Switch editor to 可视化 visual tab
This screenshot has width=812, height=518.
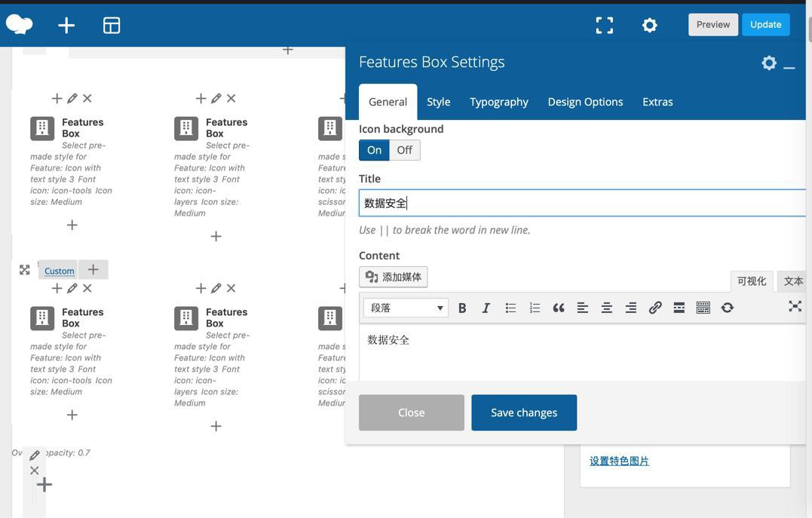[x=752, y=281]
